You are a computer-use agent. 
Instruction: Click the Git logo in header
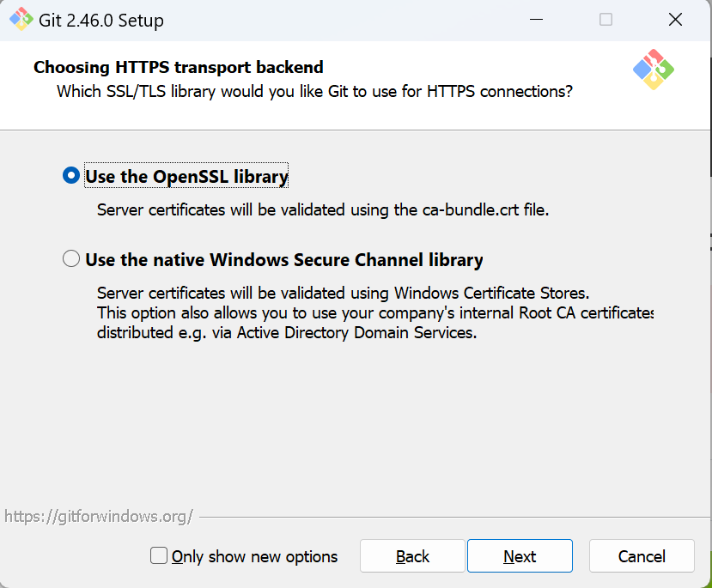pyautogui.click(x=654, y=70)
